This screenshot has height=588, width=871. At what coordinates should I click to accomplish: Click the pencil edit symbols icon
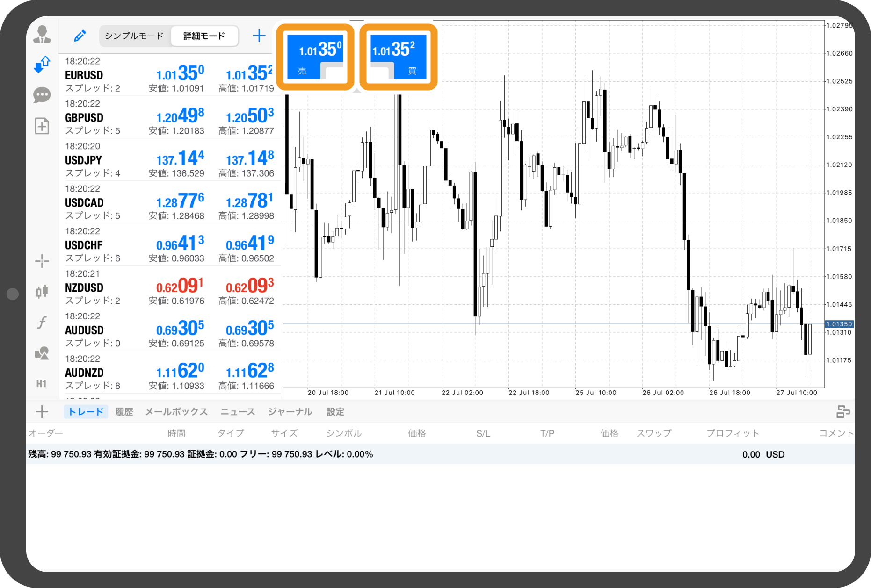(80, 36)
